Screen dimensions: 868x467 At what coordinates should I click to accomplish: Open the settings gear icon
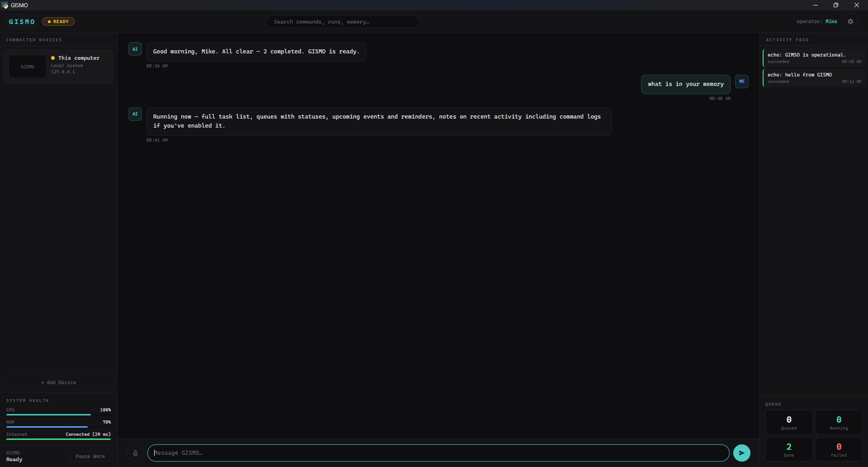click(850, 22)
